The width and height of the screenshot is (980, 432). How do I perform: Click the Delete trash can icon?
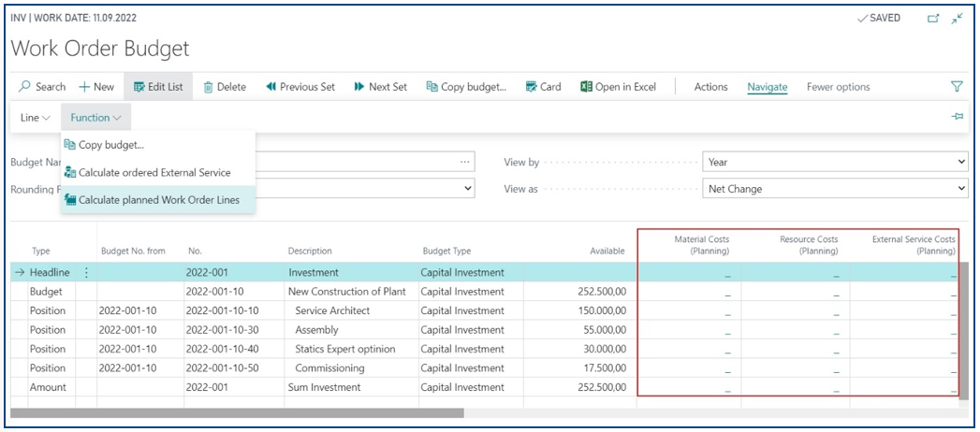click(x=209, y=87)
